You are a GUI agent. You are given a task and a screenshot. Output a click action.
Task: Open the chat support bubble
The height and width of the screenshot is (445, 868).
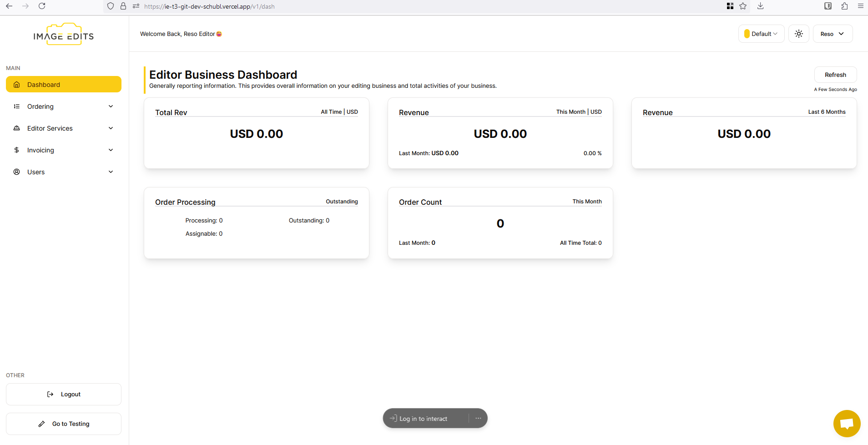pyautogui.click(x=846, y=424)
